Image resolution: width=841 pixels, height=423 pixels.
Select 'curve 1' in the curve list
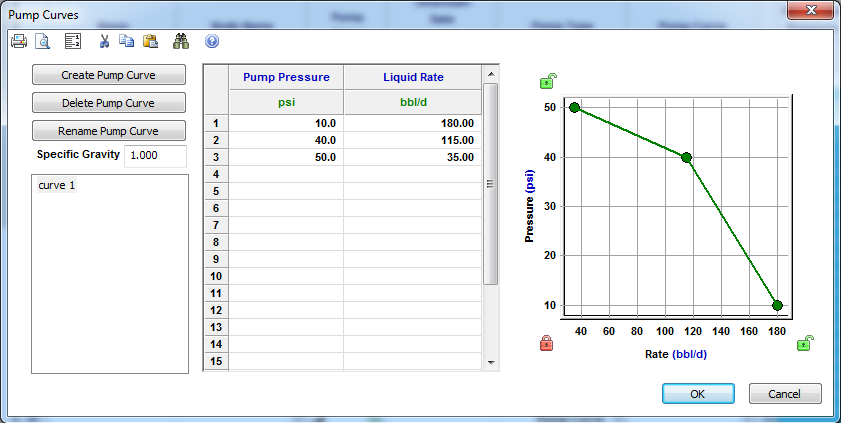click(57, 185)
